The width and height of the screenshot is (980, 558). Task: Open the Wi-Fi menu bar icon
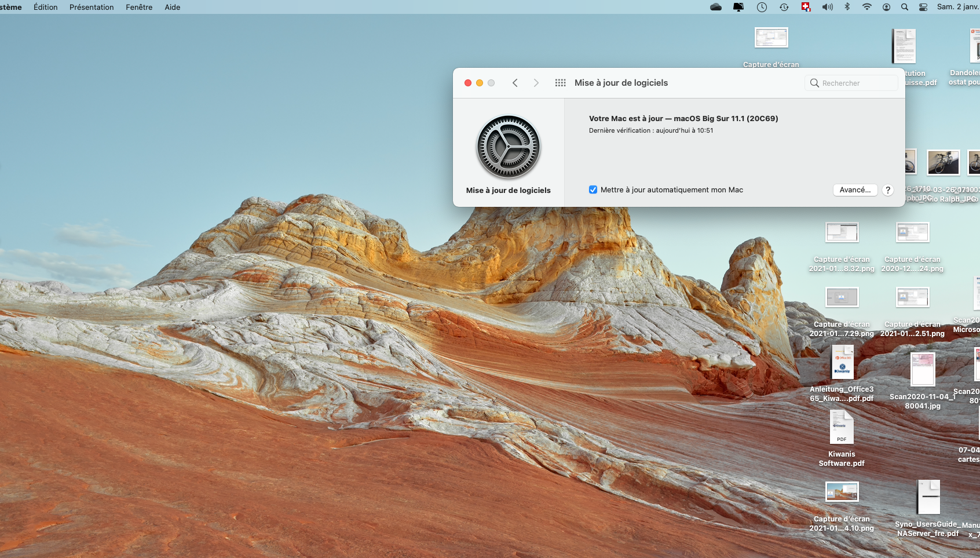point(866,7)
